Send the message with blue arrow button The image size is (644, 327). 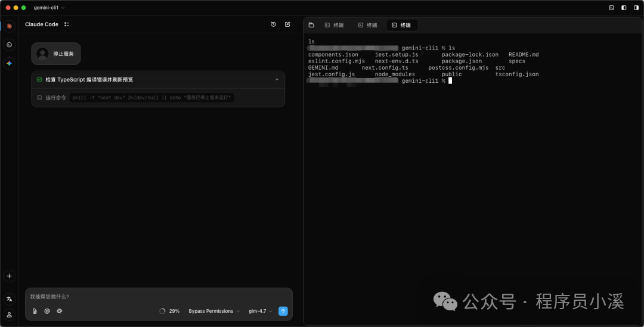pos(283,311)
